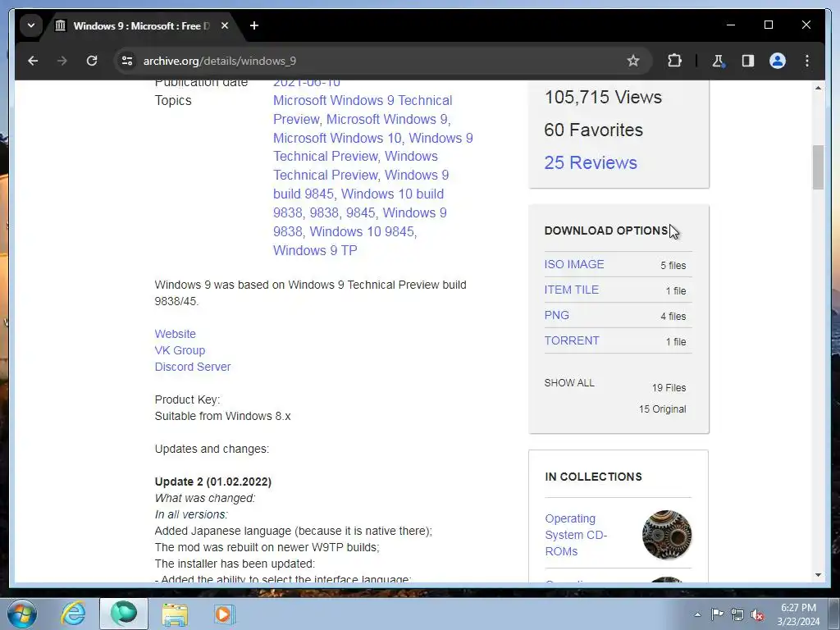Open the Discord Server link
This screenshot has height=630, width=840.
click(x=193, y=367)
